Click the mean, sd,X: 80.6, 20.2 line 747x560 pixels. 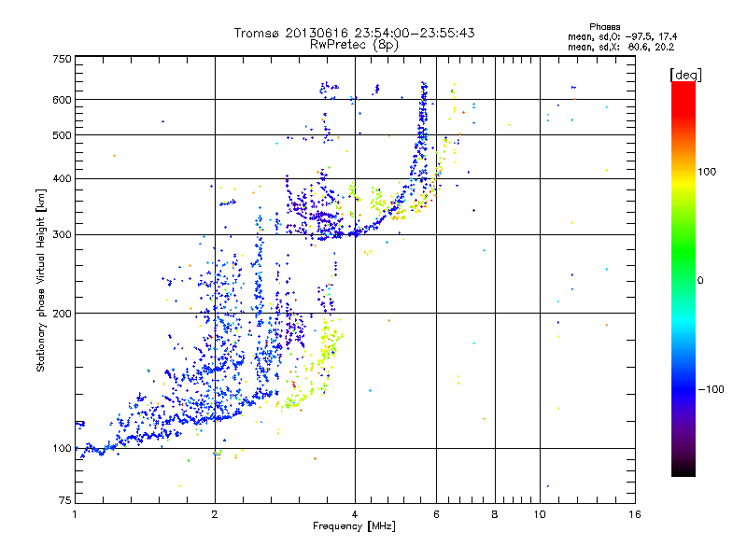coord(621,48)
